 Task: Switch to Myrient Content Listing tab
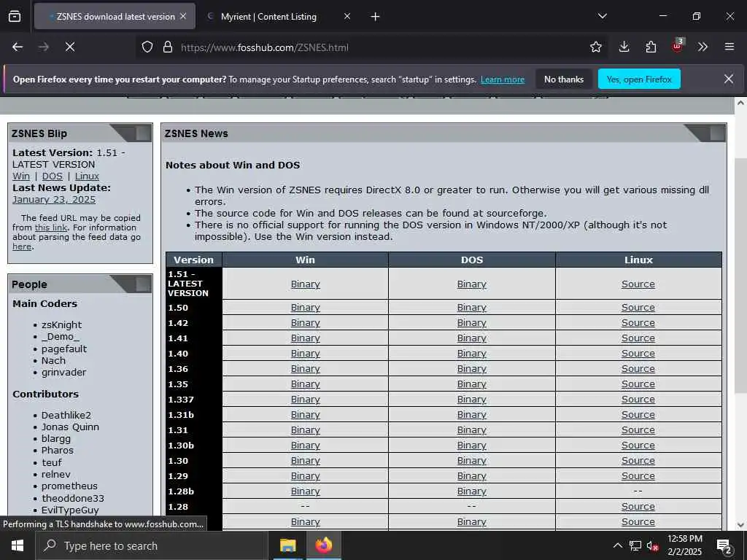pyautogui.click(x=278, y=17)
